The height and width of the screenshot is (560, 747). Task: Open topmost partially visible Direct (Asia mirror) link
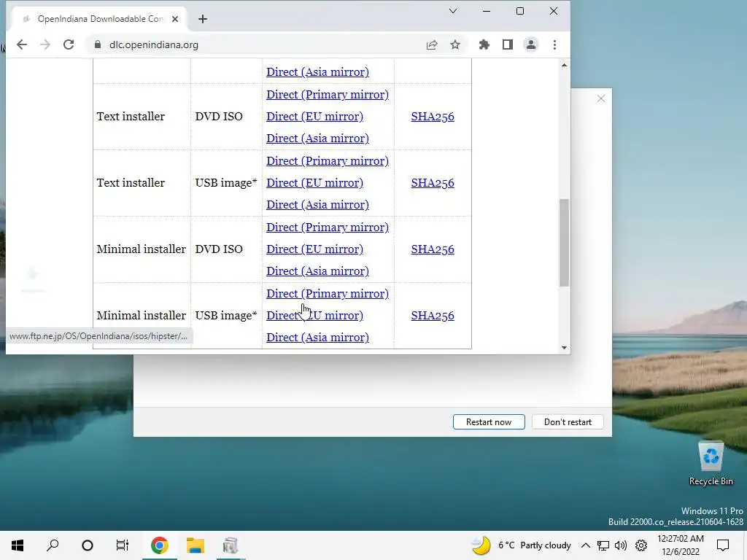[x=317, y=72]
